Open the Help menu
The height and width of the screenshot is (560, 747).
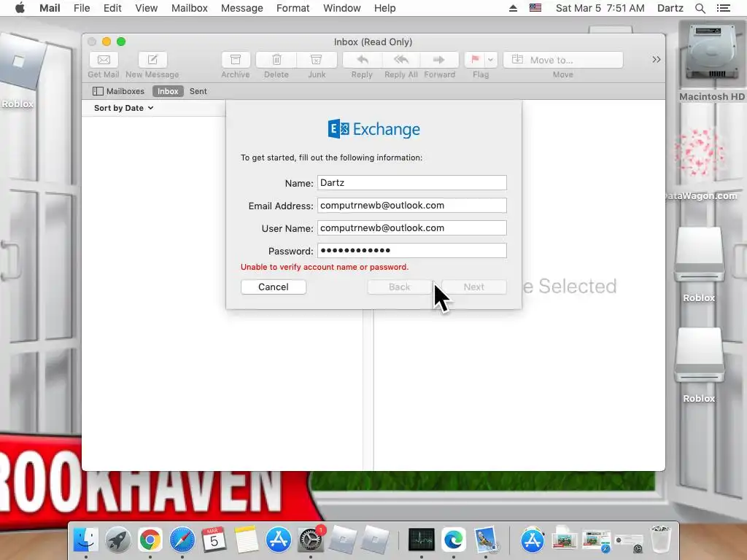(385, 8)
